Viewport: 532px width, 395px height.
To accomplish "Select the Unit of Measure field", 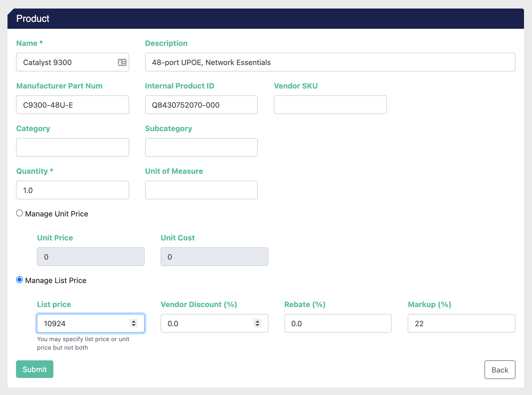I will click(x=201, y=190).
